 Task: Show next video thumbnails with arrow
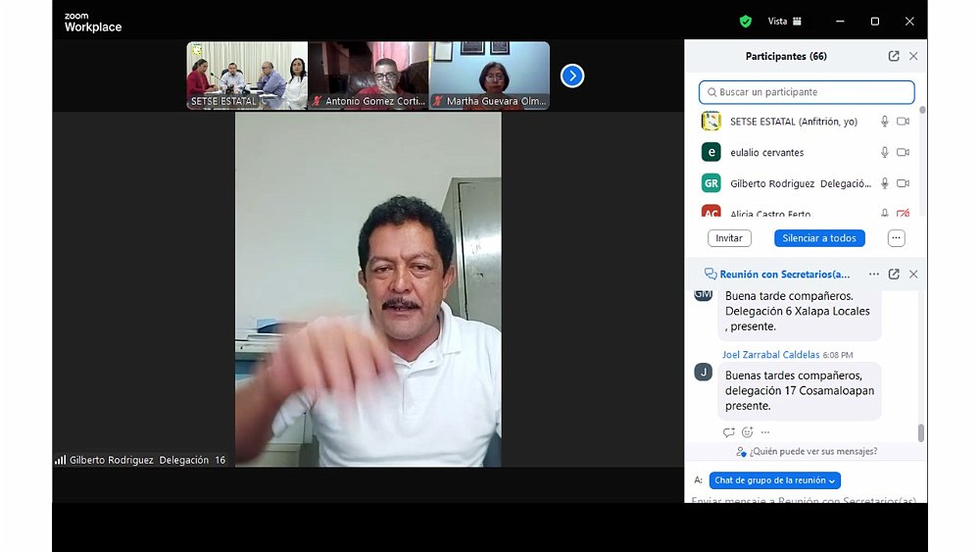572,75
